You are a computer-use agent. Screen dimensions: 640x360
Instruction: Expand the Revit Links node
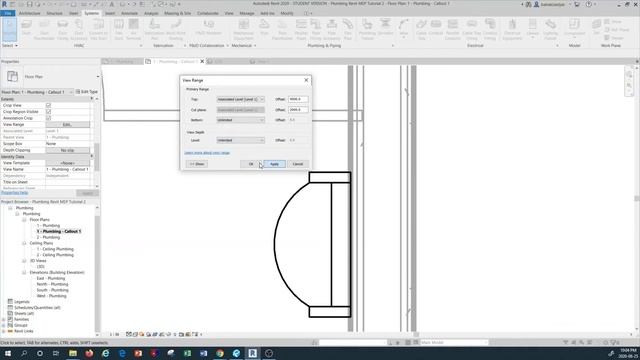(x=4, y=331)
